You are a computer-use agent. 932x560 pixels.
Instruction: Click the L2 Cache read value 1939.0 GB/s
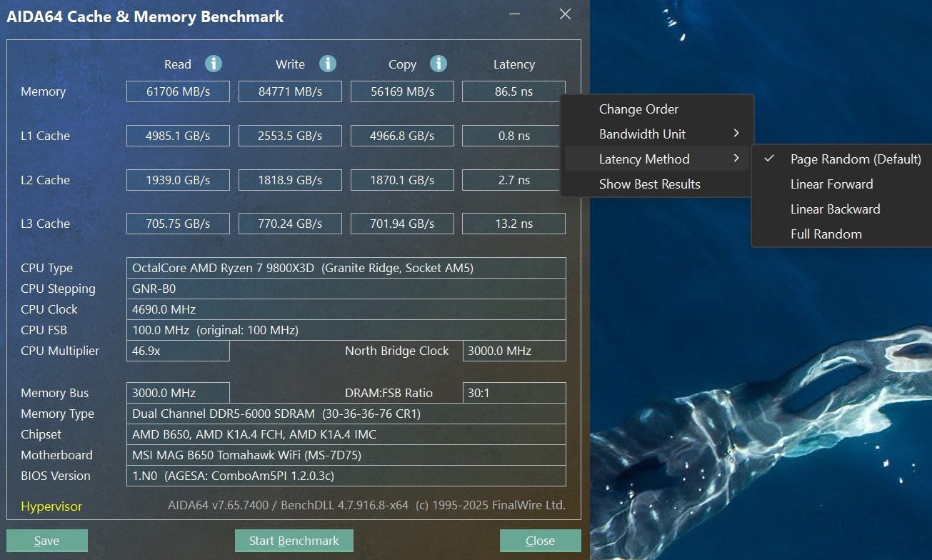(178, 180)
